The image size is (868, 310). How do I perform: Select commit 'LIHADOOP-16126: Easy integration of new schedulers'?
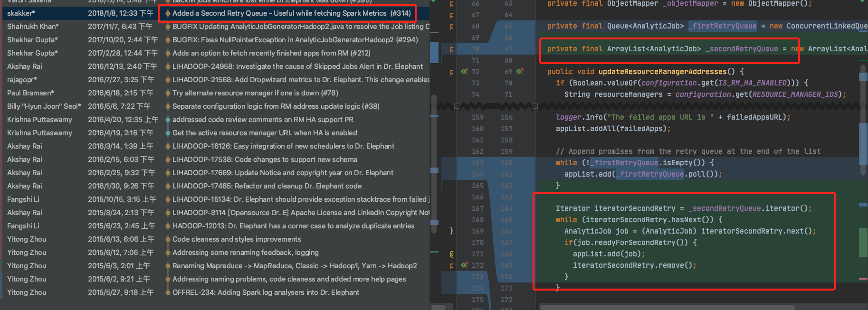coord(283,146)
